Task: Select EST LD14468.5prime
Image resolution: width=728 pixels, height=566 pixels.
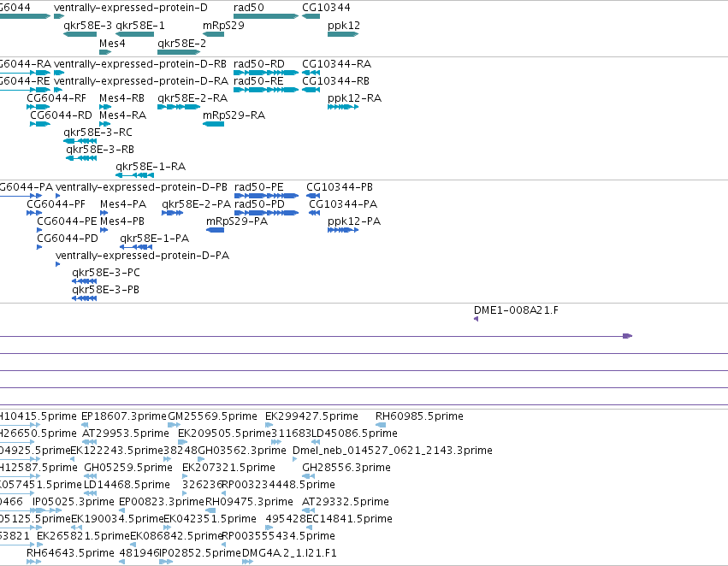Action: coord(127,485)
